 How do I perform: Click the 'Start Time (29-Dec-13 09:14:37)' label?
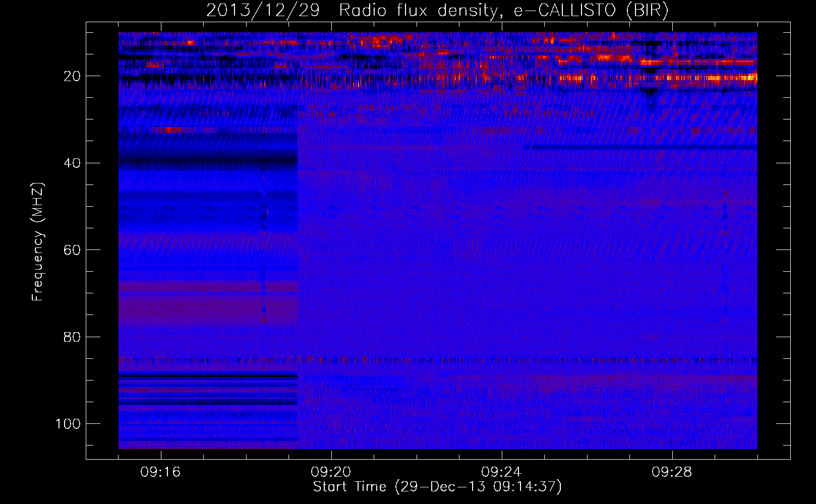pos(437,487)
